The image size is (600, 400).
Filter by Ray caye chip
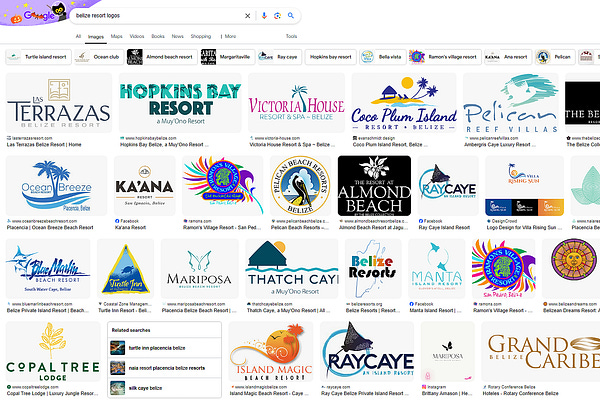click(x=280, y=57)
